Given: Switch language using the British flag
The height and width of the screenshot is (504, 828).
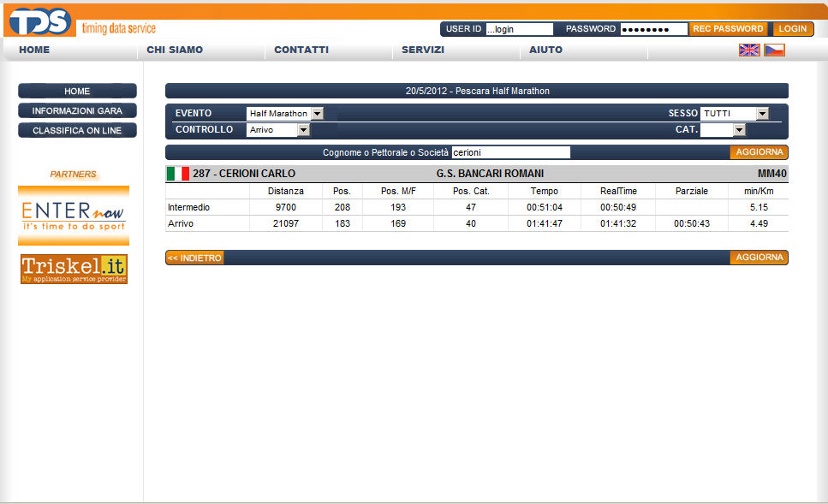Looking at the screenshot, I should click(749, 50).
